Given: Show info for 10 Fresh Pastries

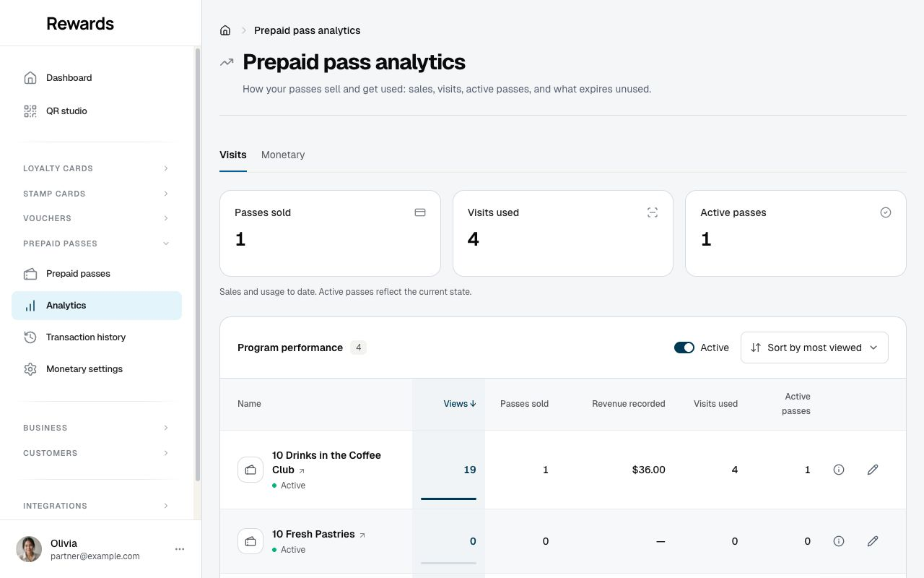Looking at the screenshot, I should [839, 541].
